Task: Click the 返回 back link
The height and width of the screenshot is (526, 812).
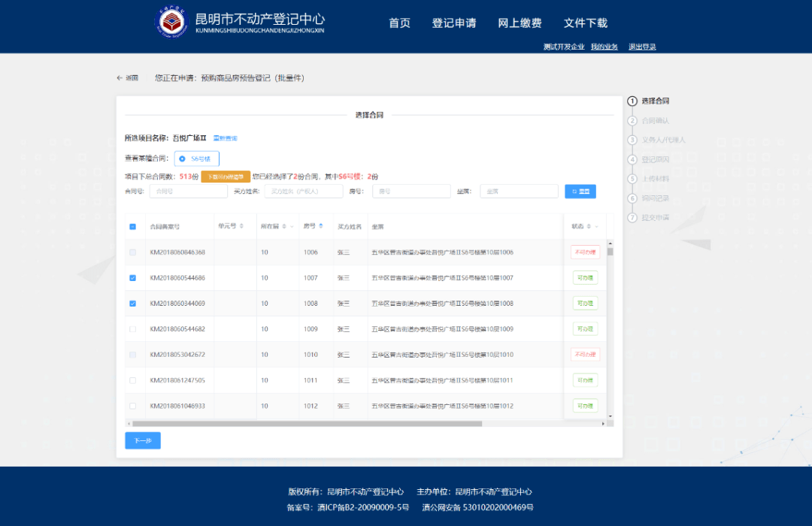Action: tap(127, 78)
